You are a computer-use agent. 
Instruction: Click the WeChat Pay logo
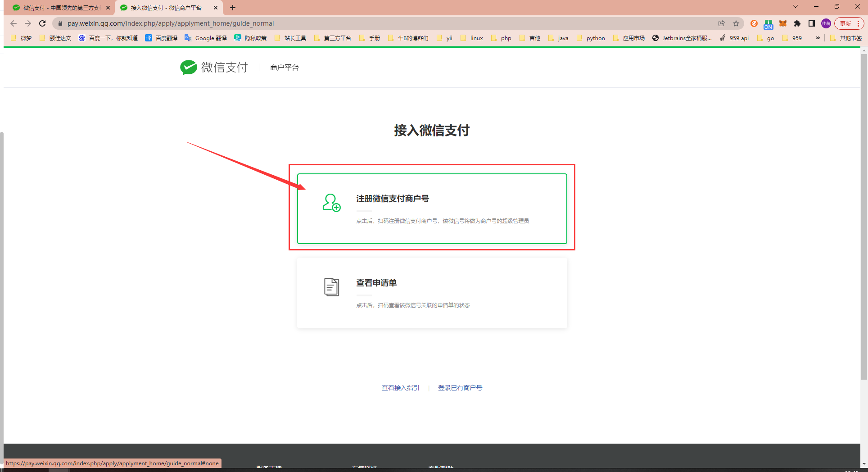coord(214,67)
